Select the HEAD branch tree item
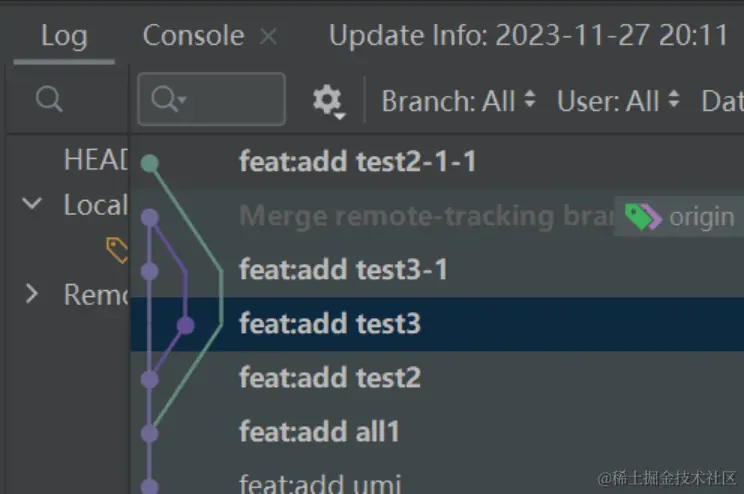This screenshot has width=744, height=494. click(96, 160)
